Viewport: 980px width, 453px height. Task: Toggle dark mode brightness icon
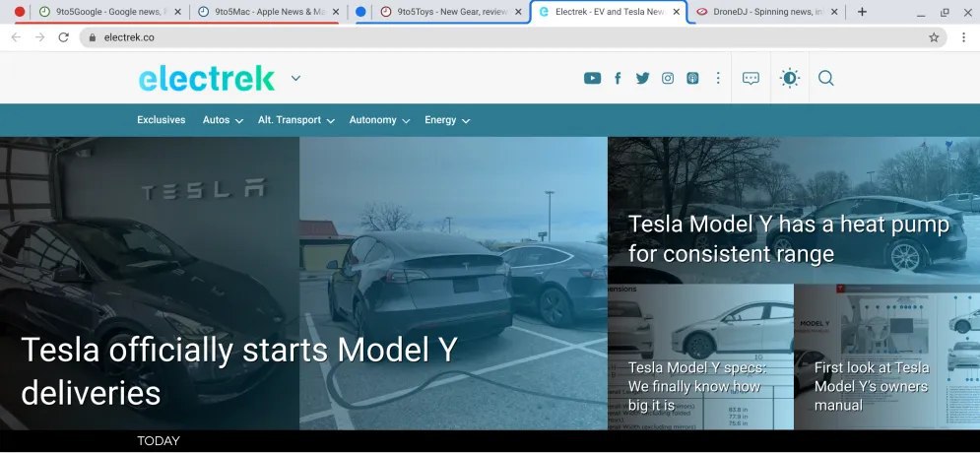click(x=789, y=78)
